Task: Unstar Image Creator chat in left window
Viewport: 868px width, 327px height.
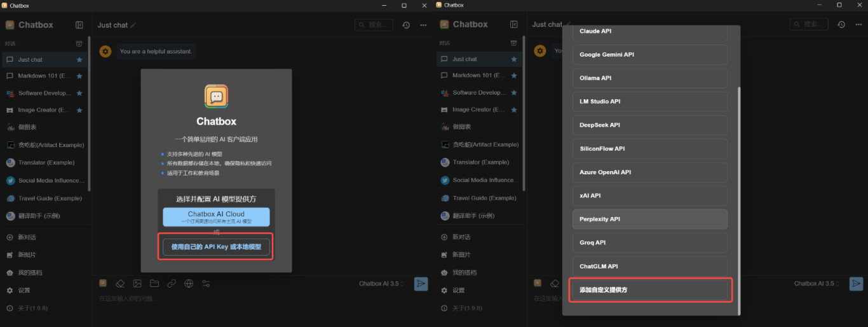Action: click(79, 110)
